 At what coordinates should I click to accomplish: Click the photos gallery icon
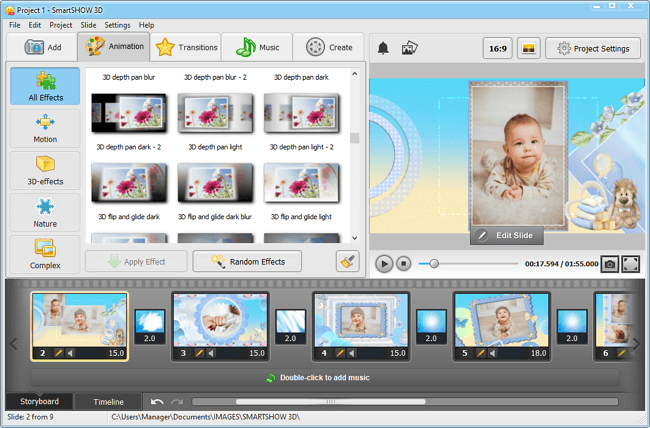click(410, 49)
